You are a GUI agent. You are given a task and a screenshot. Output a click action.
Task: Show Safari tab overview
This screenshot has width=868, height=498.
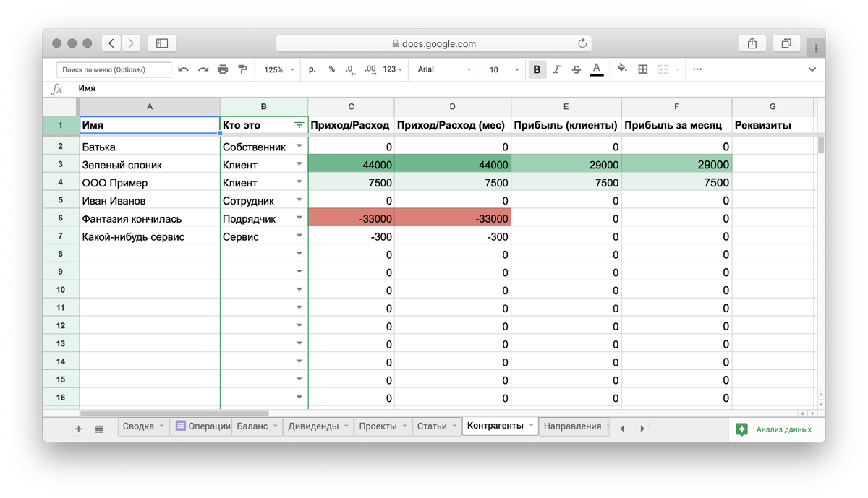point(786,43)
